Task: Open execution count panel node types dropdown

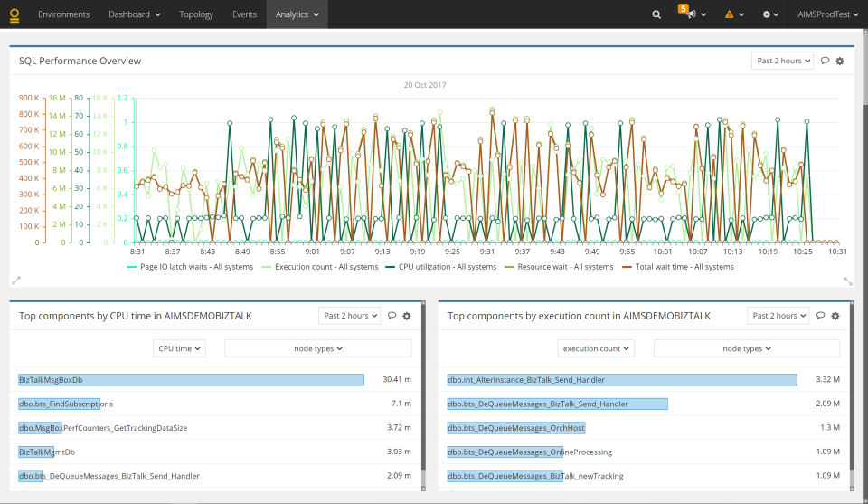Action: (x=746, y=348)
